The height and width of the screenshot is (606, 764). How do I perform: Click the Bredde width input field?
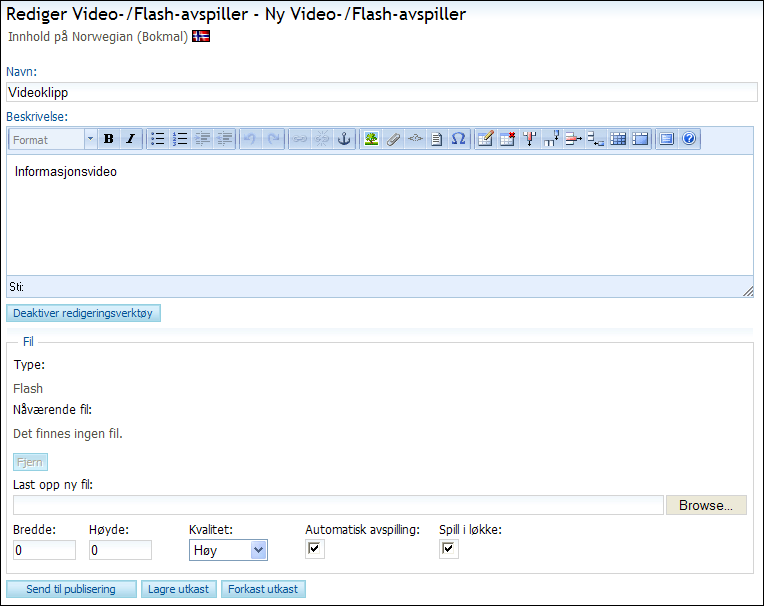(x=44, y=550)
